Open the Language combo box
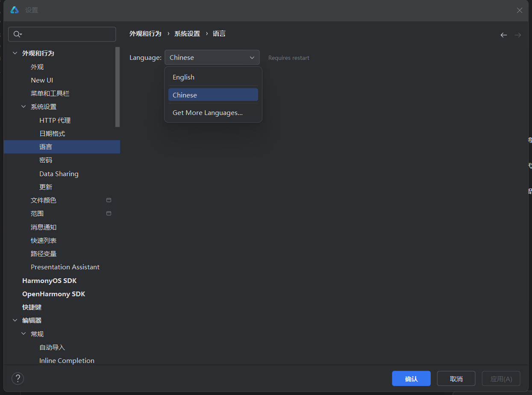Screen dimensions: 532x395 click(212, 58)
